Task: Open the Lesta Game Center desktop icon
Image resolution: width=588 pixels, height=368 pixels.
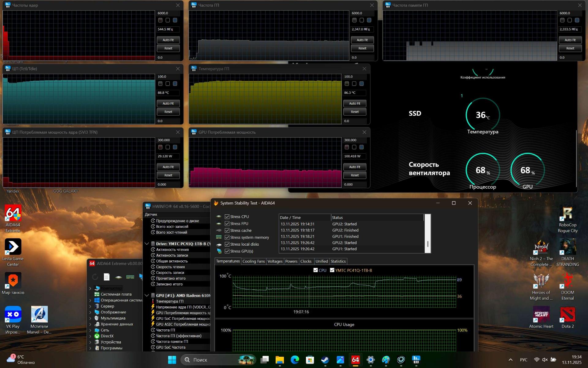Action: click(13, 247)
